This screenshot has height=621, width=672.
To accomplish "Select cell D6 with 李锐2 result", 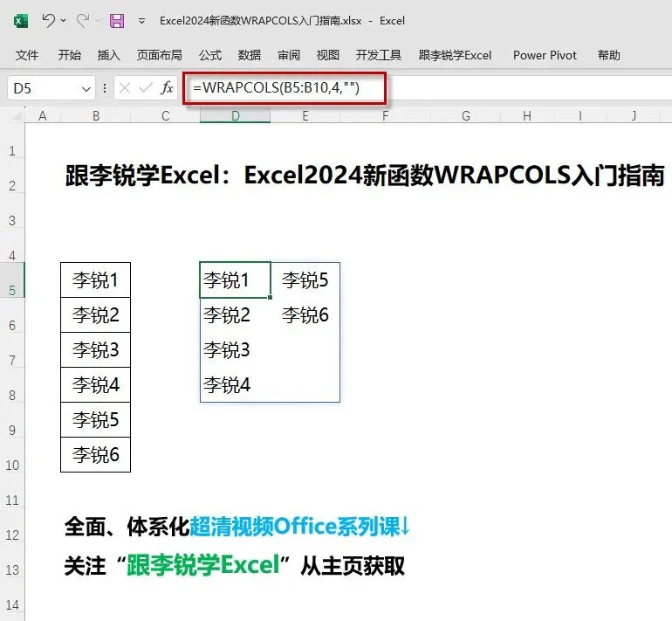I will point(236,314).
